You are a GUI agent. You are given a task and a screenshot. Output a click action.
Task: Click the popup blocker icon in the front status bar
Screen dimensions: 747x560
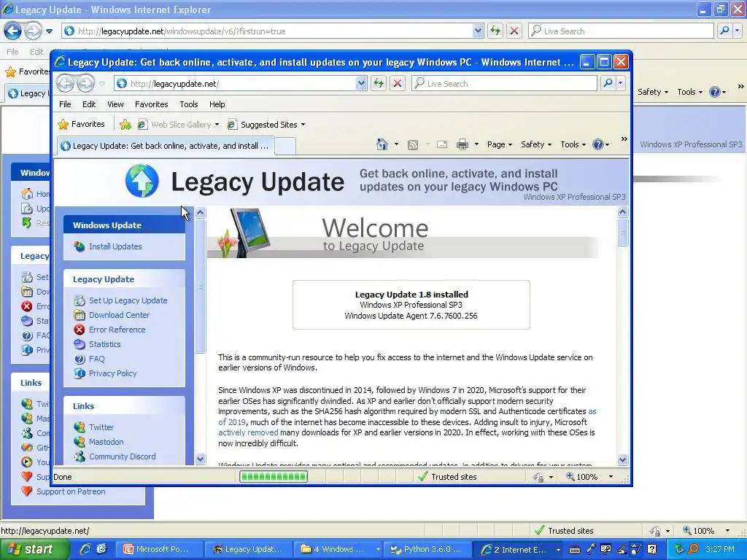point(538,477)
